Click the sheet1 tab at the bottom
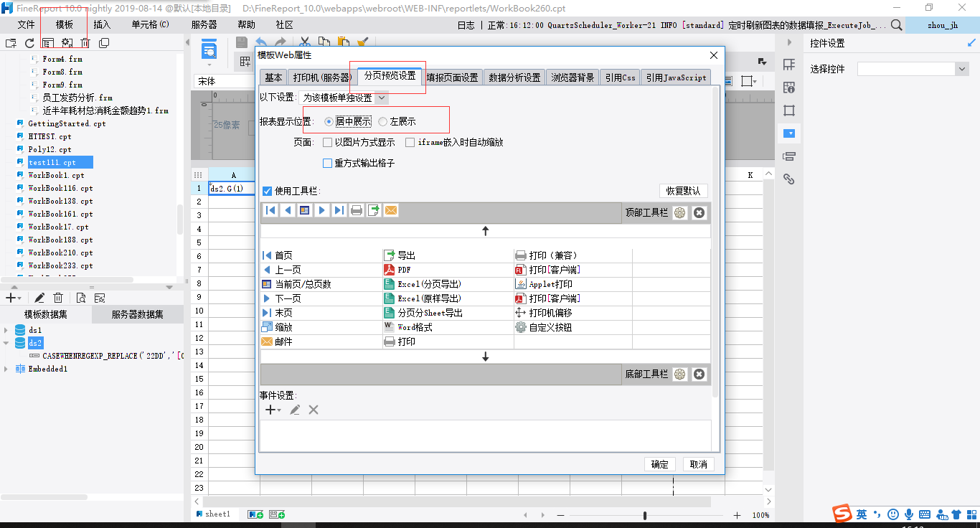 pyautogui.click(x=212, y=514)
